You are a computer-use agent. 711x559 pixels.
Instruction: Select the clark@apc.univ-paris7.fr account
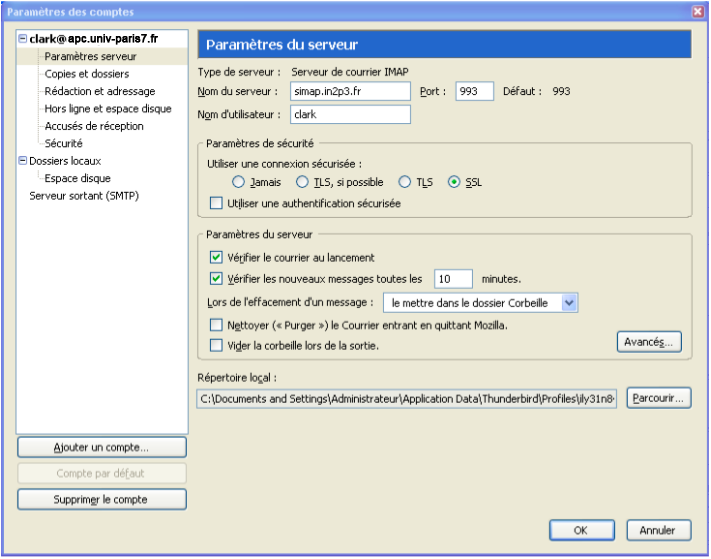click(x=93, y=39)
